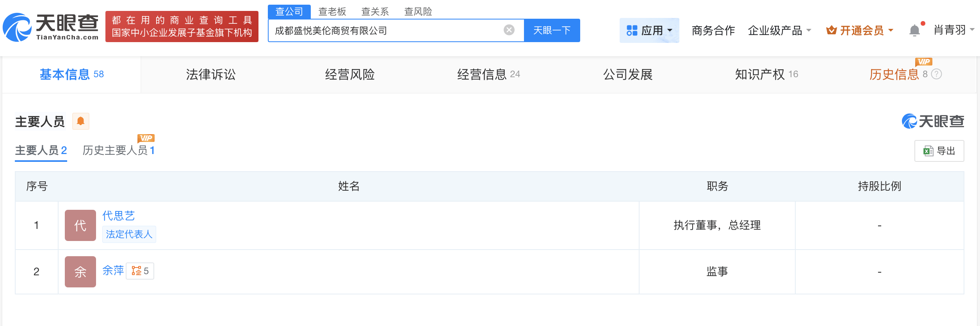Expand the 企业级产品 dropdown

[x=779, y=30]
